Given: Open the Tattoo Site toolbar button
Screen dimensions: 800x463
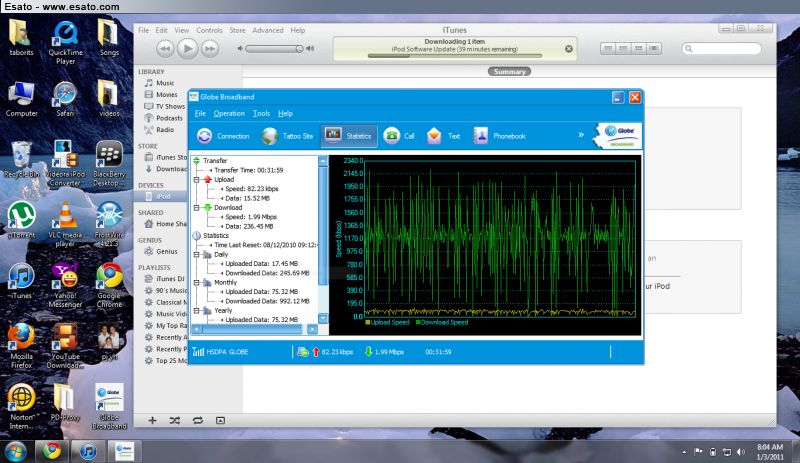Looking at the screenshot, I should pyautogui.click(x=287, y=136).
